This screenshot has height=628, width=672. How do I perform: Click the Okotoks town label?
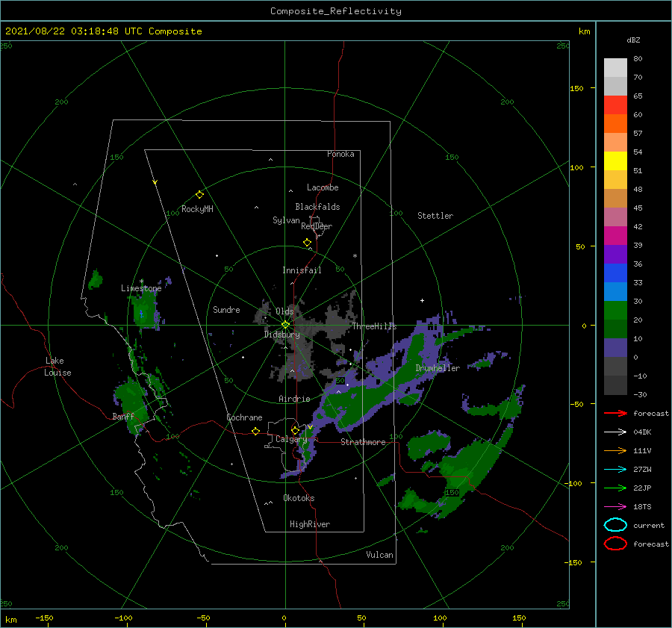[x=299, y=498]
